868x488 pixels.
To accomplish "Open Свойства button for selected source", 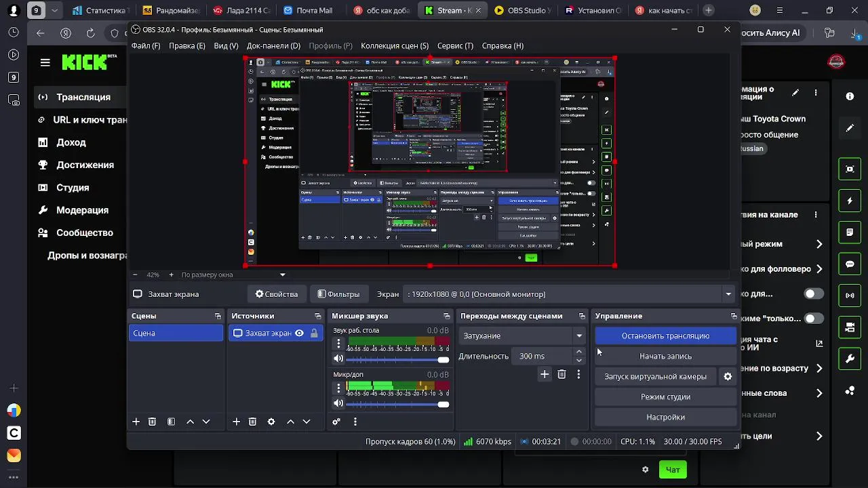I will [x=276, y=294].
